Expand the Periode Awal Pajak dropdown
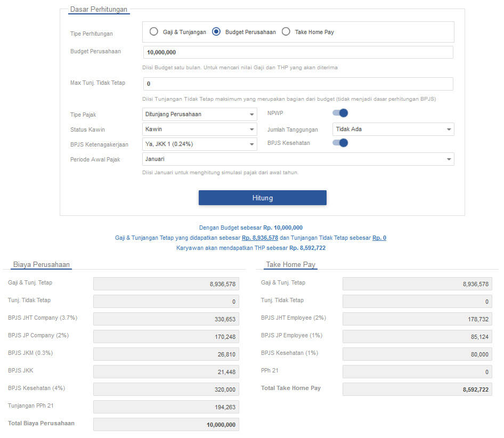The image size is (504, 438). (298, 159)
